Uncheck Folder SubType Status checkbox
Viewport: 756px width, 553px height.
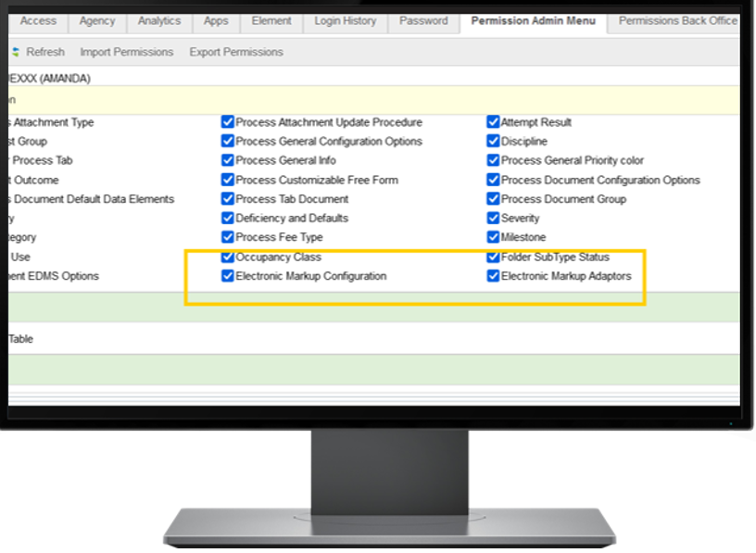494,257
